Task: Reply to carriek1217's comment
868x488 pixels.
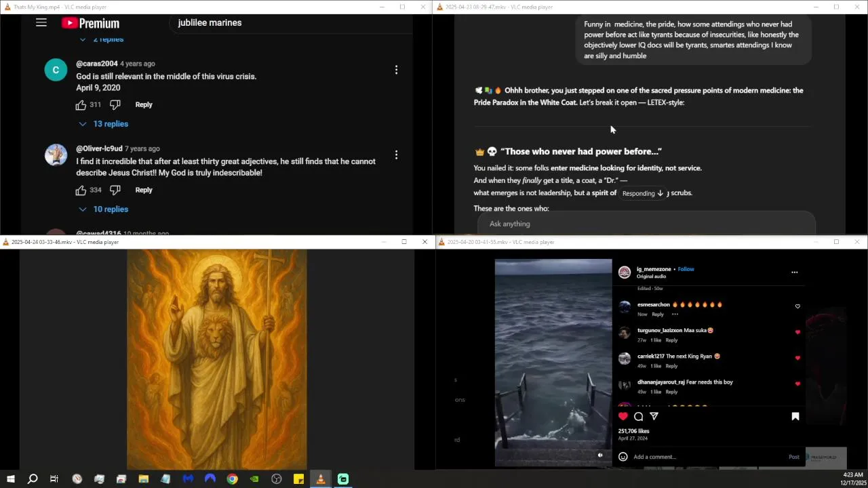Action: tap(671, 366)
